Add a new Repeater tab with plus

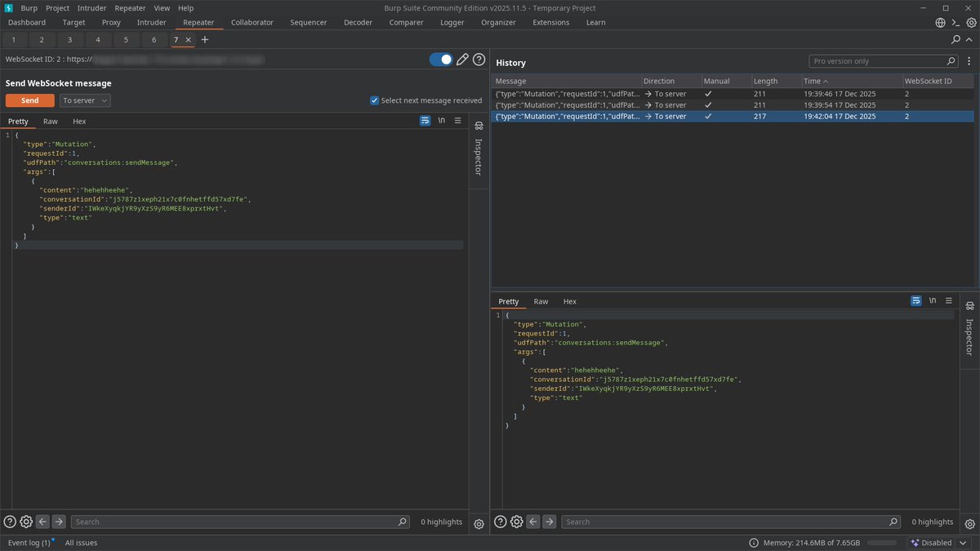pos(205,39)
